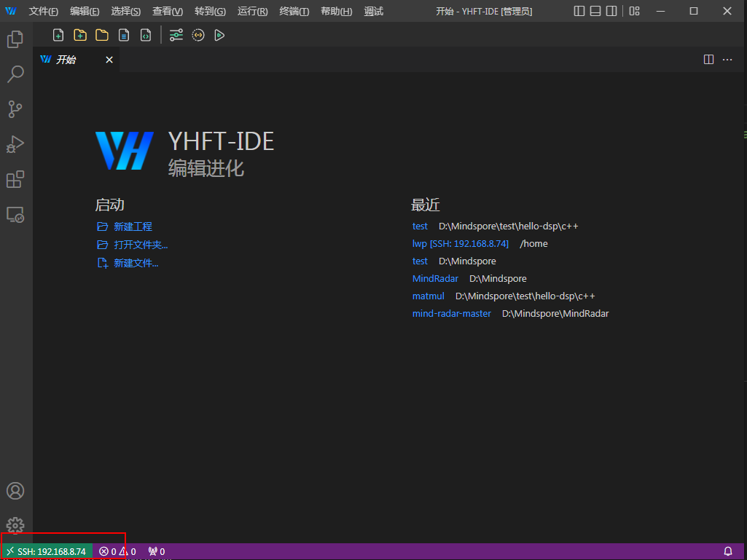
Task: Click the SSH: 192.168.8.74 remote status indicator
Action: (x=47, y=551)
